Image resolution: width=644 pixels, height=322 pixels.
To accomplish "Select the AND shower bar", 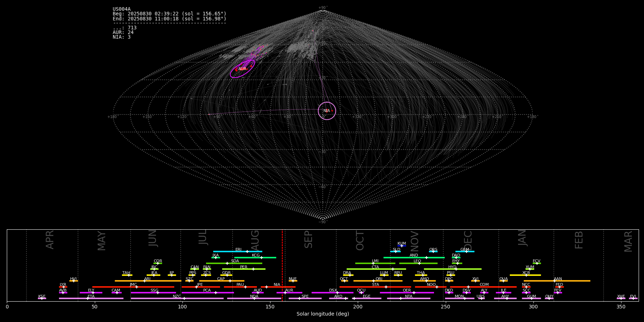I will coord(414,257).
